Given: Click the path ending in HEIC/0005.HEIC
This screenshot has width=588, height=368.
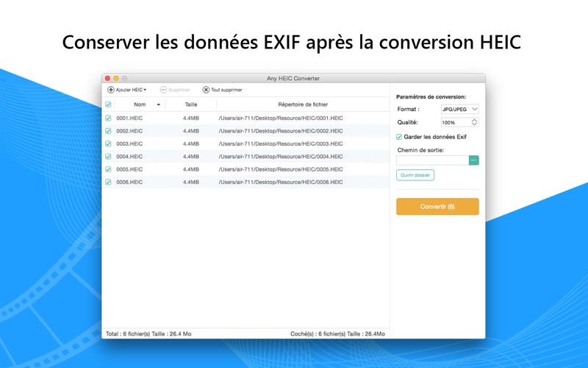Looking at the screenshot, I should (281, 169).
